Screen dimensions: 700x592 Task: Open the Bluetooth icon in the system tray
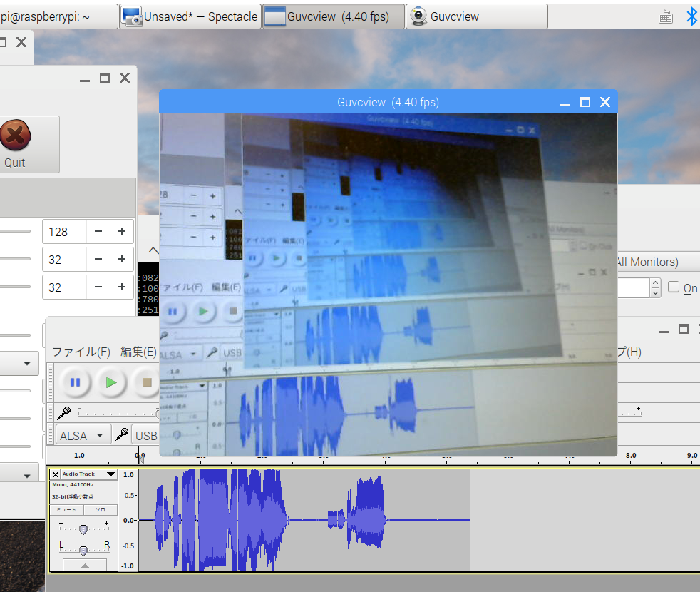[691, 16]
